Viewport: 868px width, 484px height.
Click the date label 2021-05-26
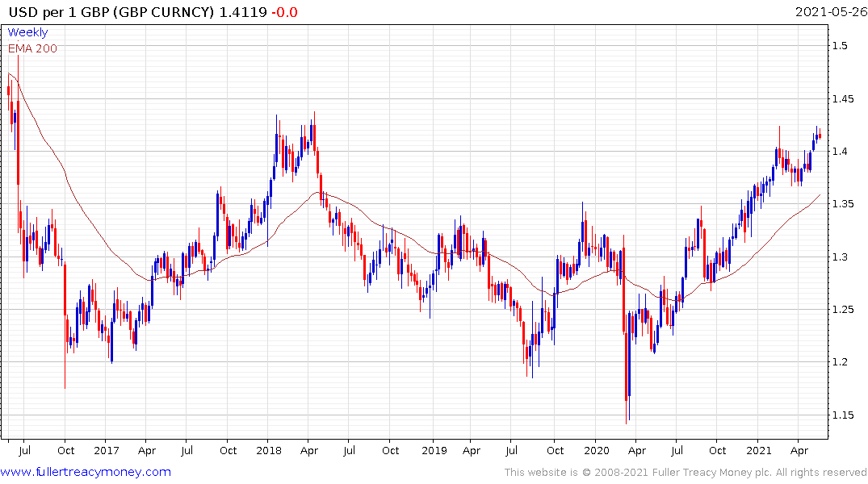tap(831, 12)
